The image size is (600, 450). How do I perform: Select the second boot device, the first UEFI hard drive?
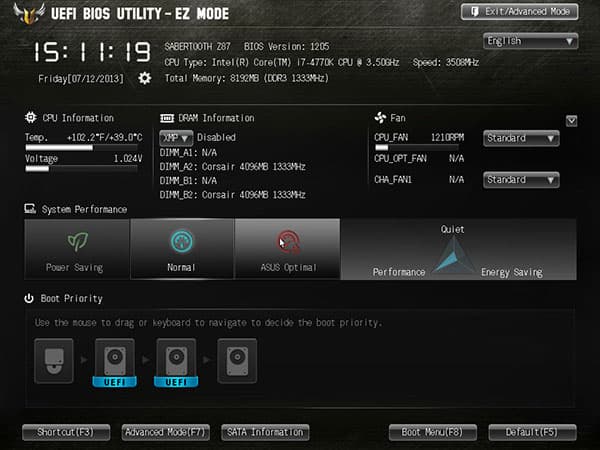click(115, 363)
